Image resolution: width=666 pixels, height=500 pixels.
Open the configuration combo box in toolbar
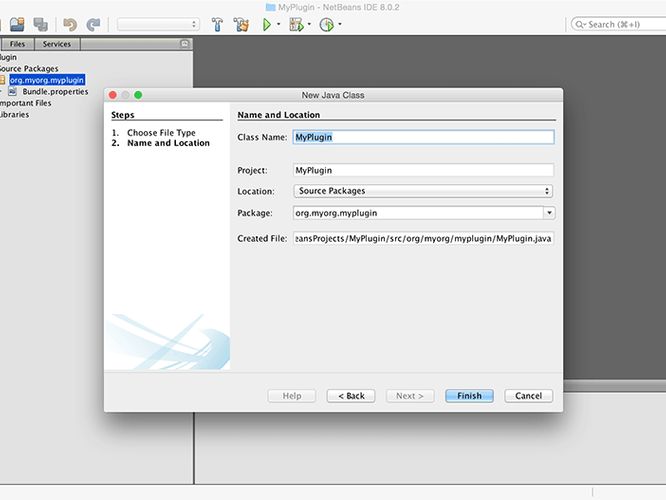coord(158,24)
